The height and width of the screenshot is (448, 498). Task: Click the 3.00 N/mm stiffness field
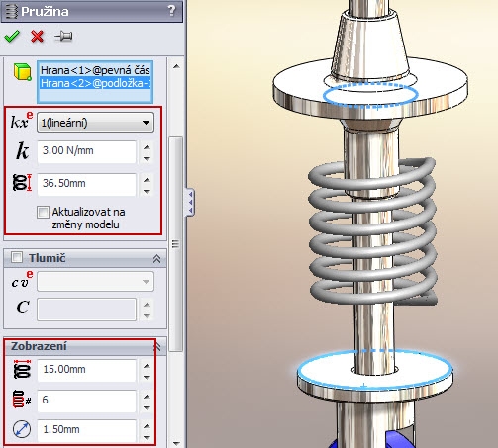pyautogui.click(x=86, y=151)
